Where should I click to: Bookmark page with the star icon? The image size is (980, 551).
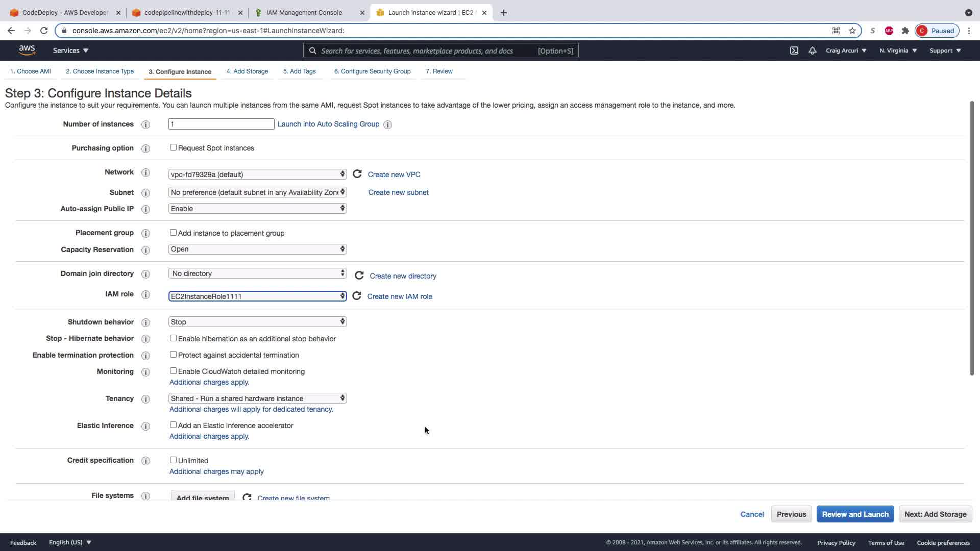(x=852, y=31)
